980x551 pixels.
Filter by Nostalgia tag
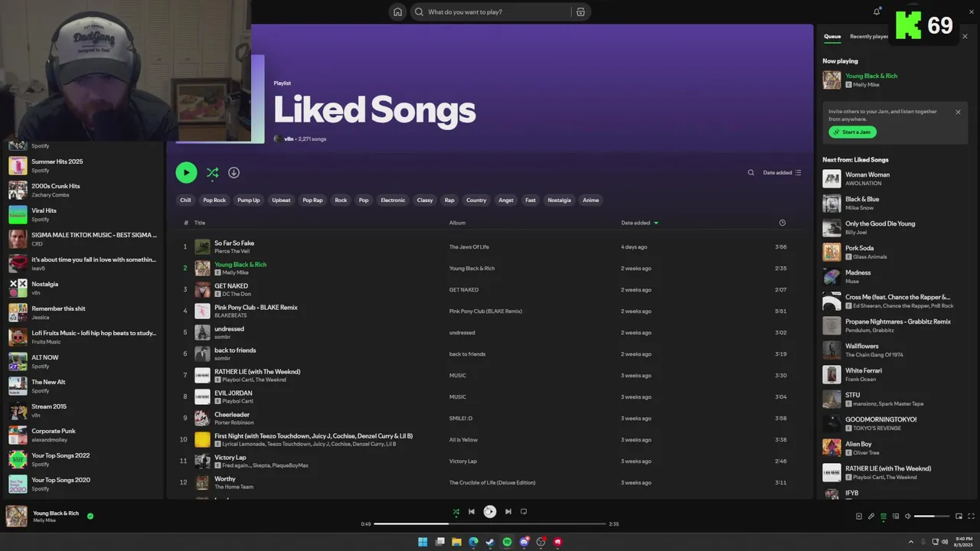(559, 200)
